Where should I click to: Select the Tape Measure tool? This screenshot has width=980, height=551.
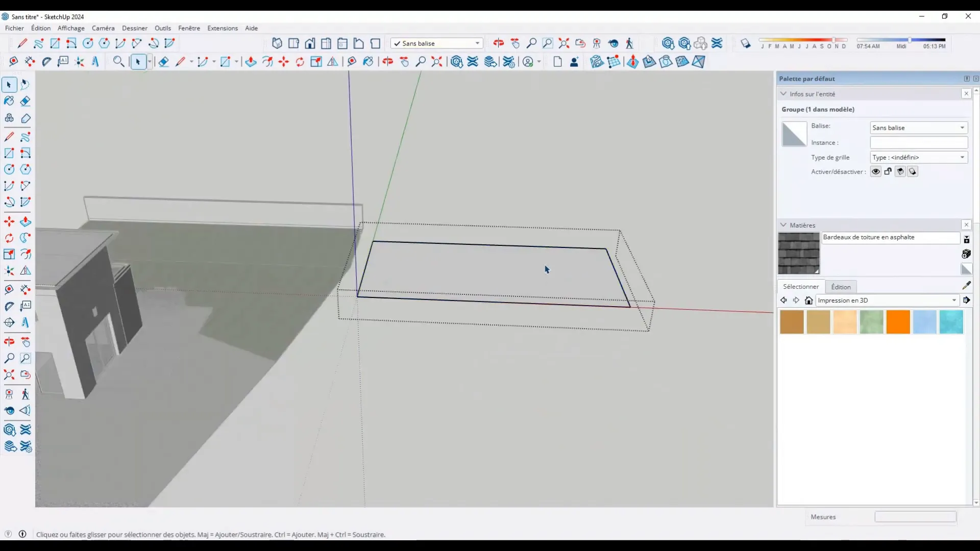click(x=9, y=289)
